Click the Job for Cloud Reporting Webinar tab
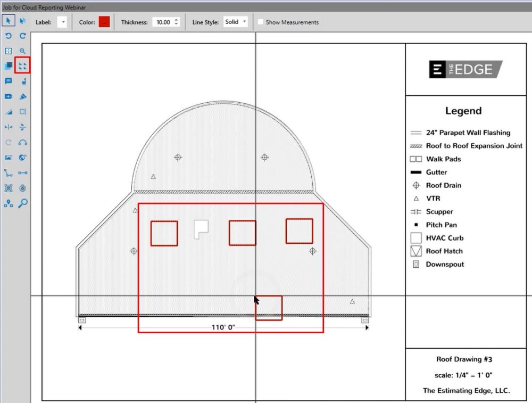 [x=43, y=7]
